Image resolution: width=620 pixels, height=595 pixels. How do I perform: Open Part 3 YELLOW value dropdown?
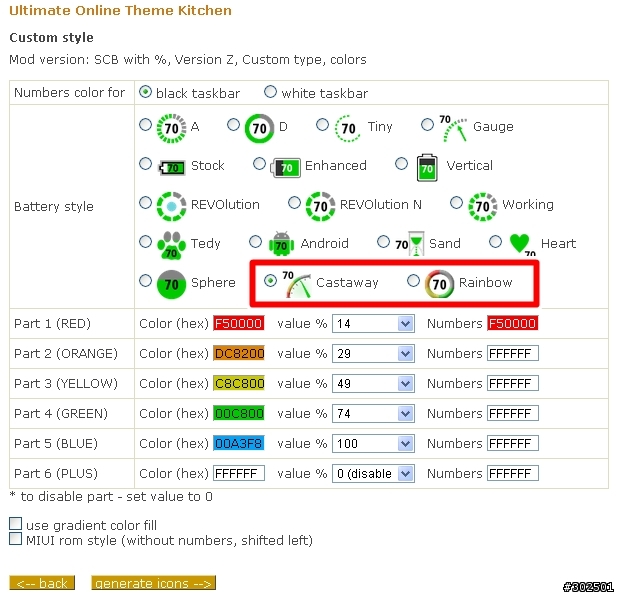pos(373,384)
